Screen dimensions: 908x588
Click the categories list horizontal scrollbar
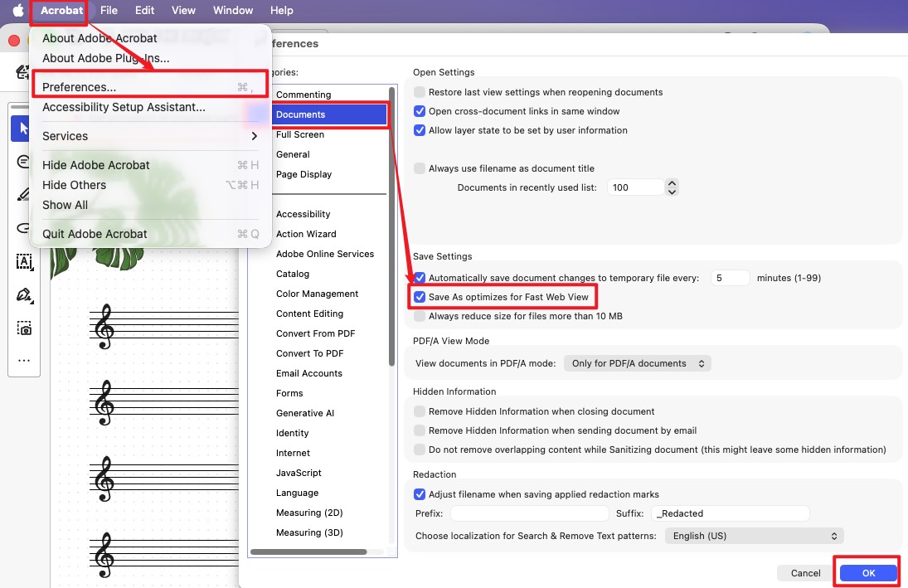tap(308, 552)
